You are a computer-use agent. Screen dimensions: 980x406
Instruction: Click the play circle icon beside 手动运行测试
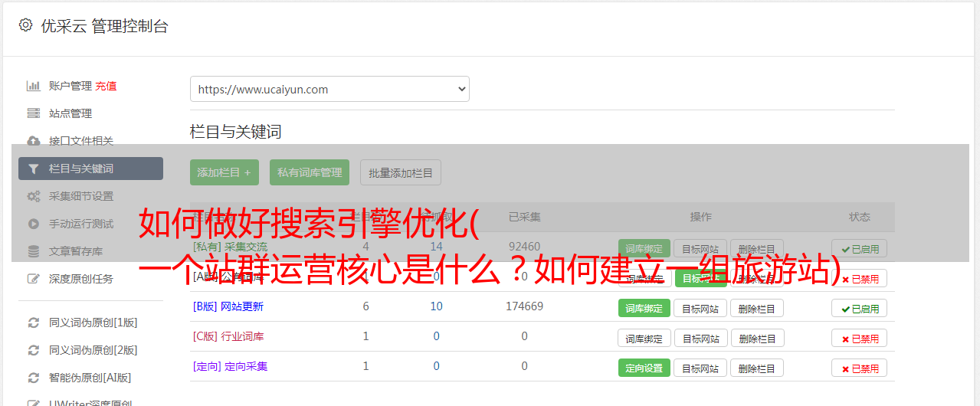(34, 224)
